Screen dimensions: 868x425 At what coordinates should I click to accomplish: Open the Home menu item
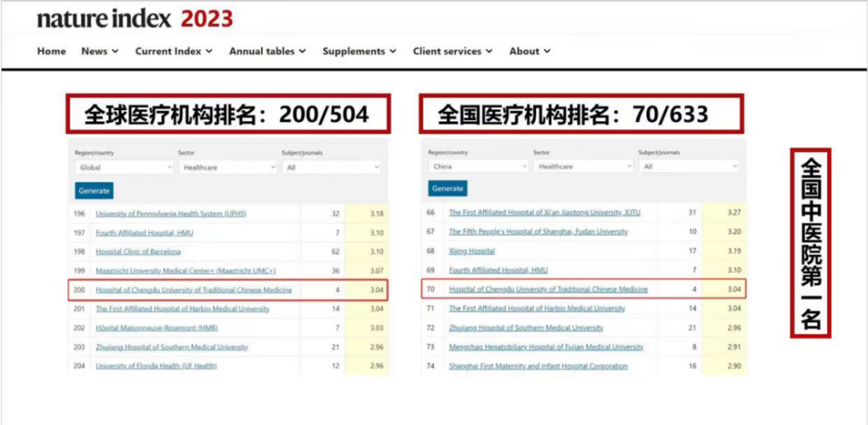tap(51, 51)
